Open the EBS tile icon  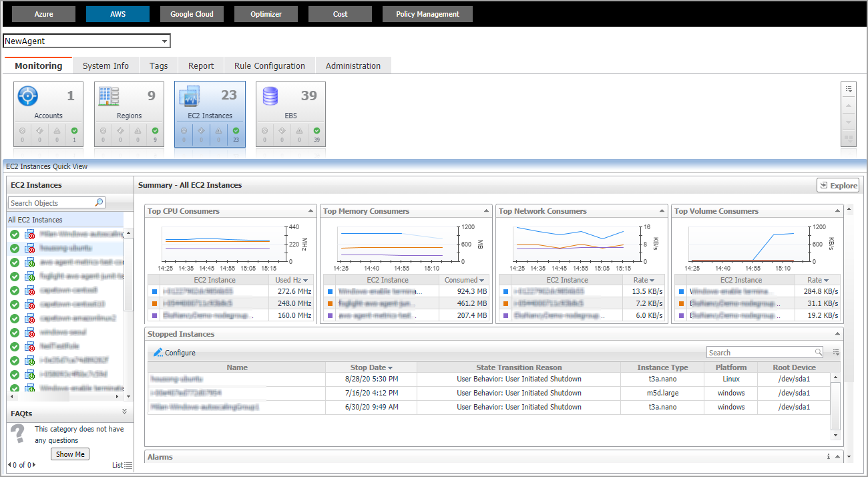pos(270,96)
